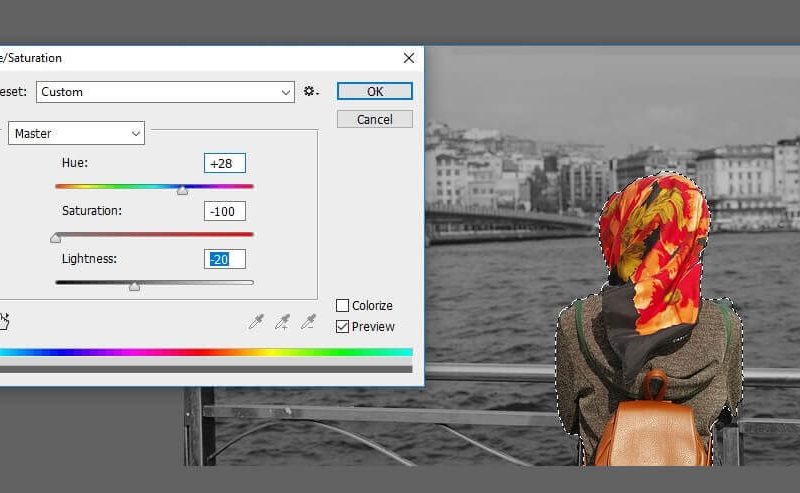The image size is (800, 493).
Task: Click the rainbow color spectrum bar
Action: tap(206, 352)
